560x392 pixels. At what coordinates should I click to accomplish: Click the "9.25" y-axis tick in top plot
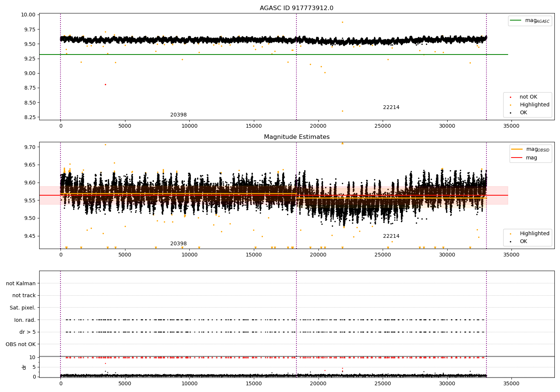coord(30,59)
